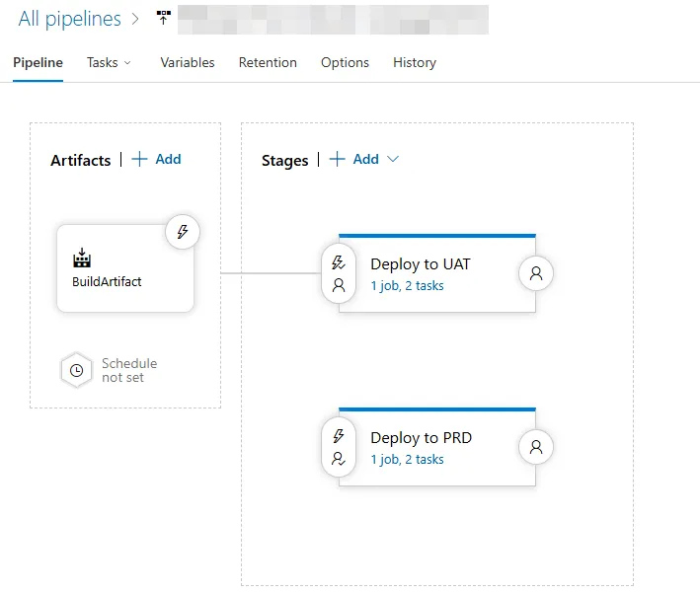Click the Artifacts section heading

tap(81, 160)
